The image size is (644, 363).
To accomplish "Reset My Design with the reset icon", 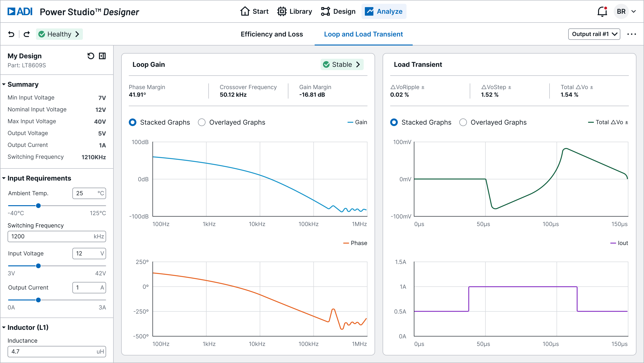I will point(90,56).
